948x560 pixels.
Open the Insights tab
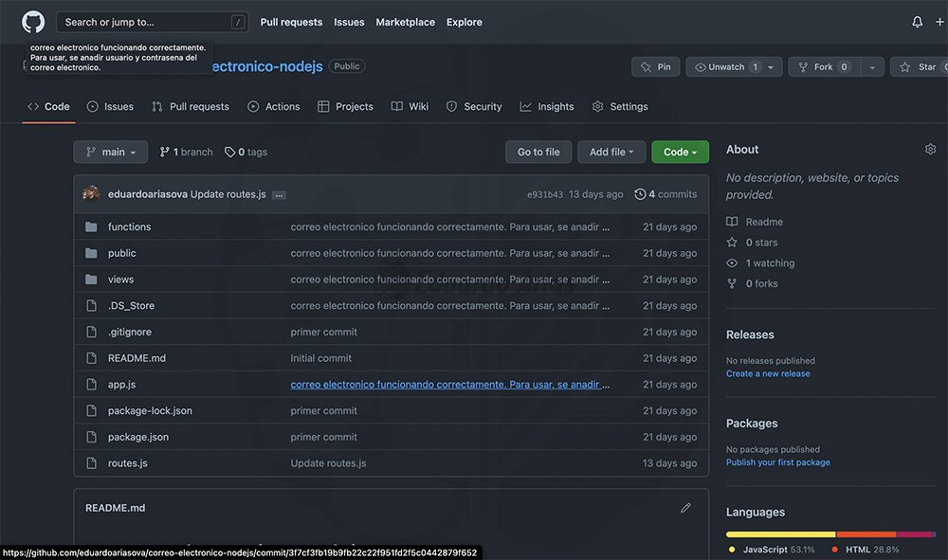[547, 106]
